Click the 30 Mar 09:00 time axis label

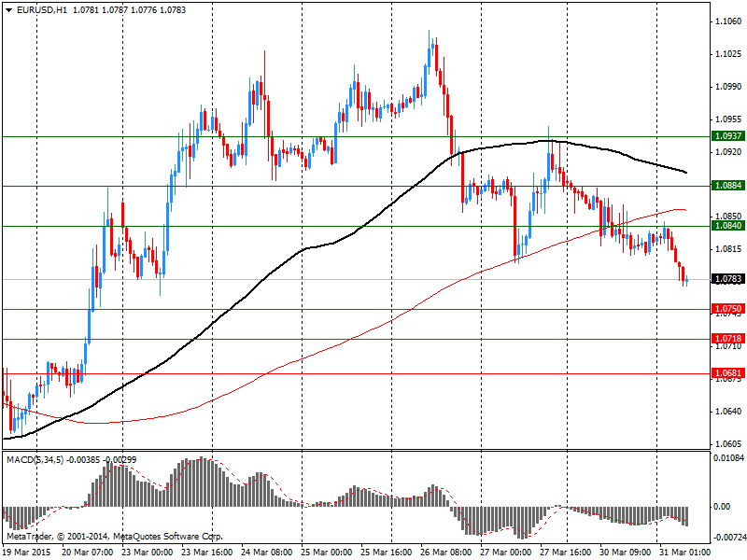626,553
